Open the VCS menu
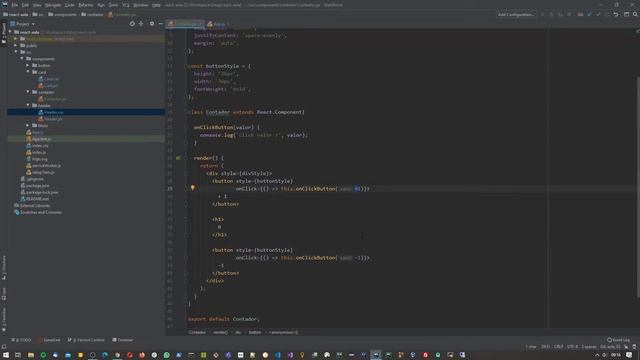640x360 pixels. [x=126, y=5]
